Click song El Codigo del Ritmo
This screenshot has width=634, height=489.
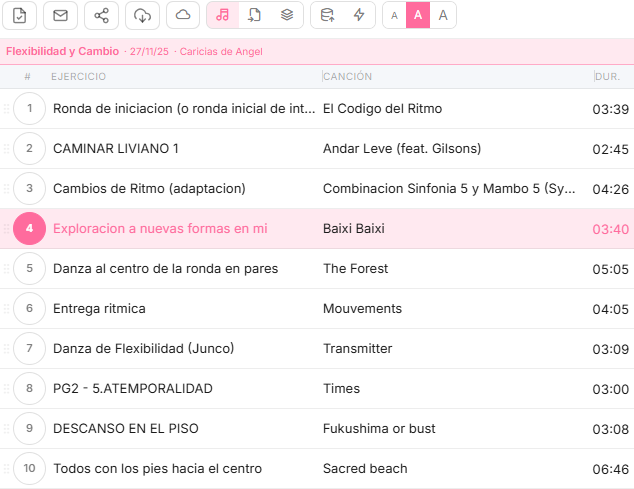pos(383,109)
